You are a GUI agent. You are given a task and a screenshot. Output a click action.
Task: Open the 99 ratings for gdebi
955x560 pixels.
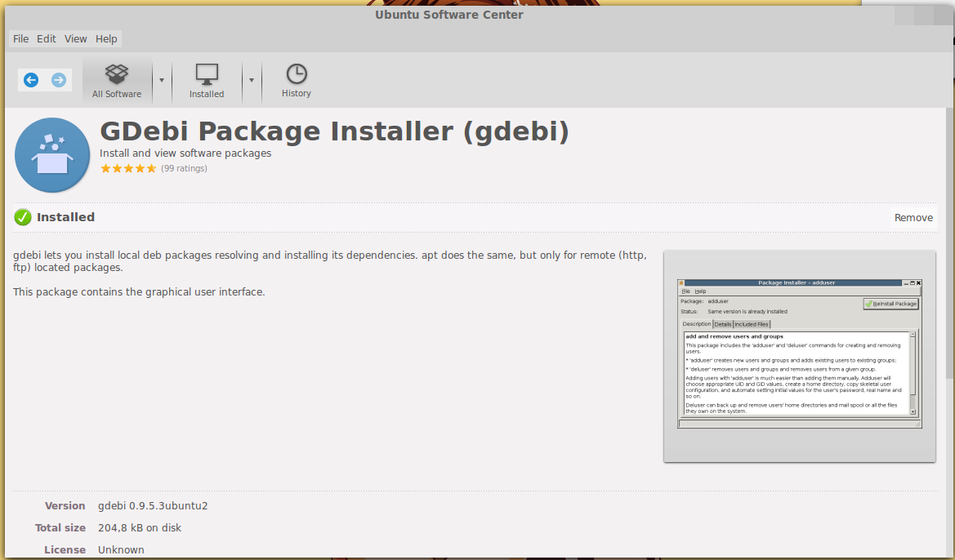pyautogui.click(x=184, y=168)
